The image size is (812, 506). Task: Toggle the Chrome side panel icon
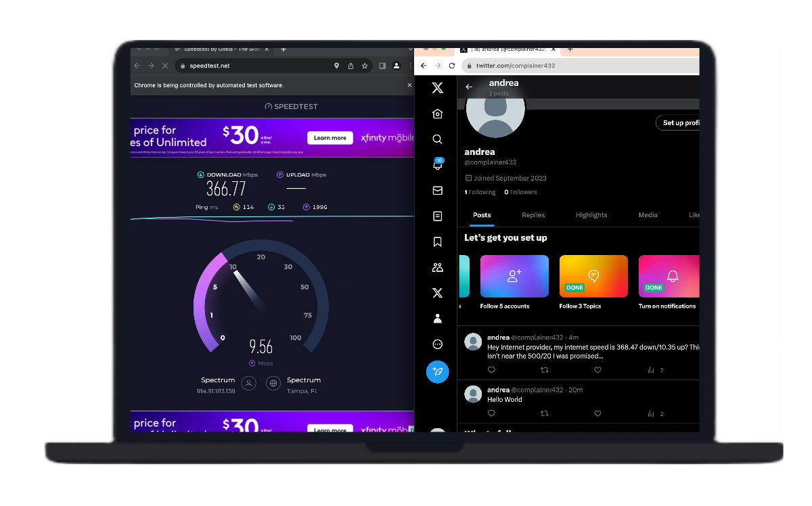pyautogui.click(x=382, y=66)
